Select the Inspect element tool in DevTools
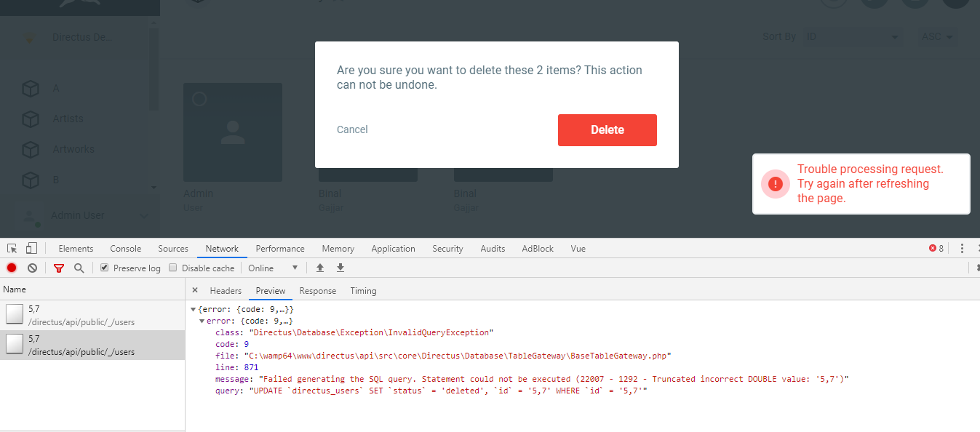 [12, 248]
